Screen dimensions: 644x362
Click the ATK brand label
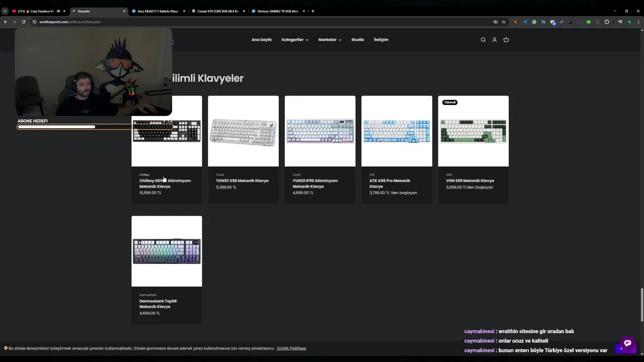tap(372, 174)
